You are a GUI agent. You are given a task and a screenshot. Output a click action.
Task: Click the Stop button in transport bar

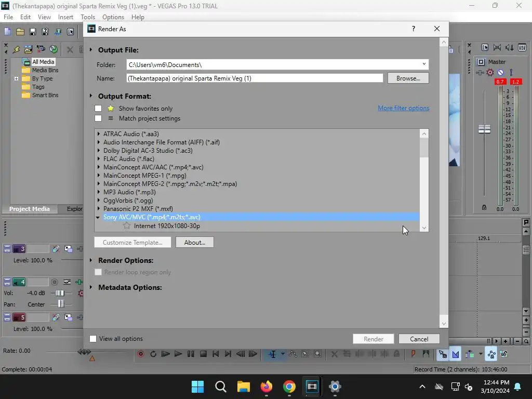(203, 354)
